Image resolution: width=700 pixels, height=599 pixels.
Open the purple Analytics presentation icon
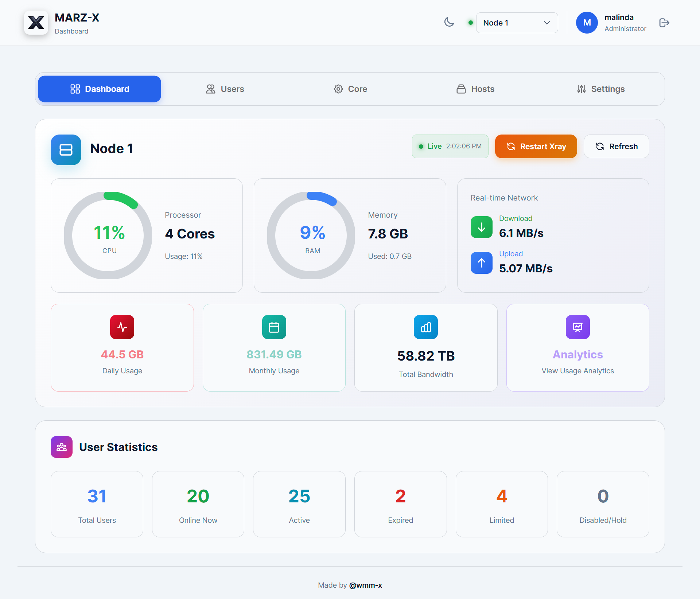click(x=577, y=327)
